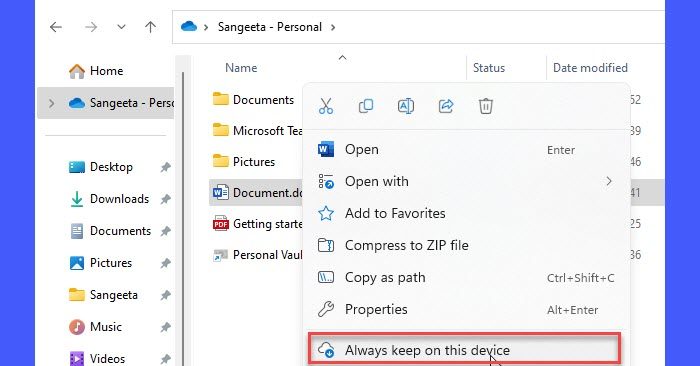Select the Getting started PDF file
This screenshot has height=366, width=700.
tap(257, 224)
